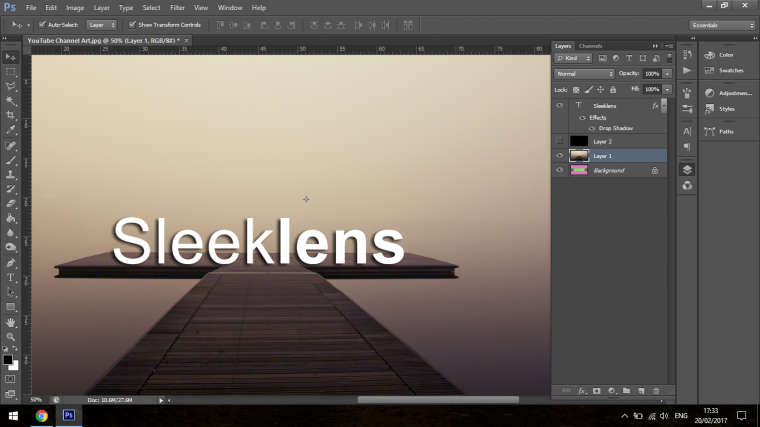Open the Window menu

click(230, 8)
